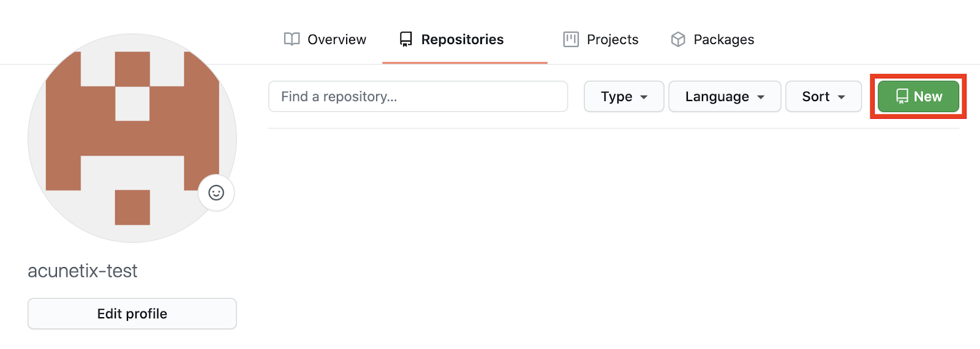
Task: Focus the Find a repository search field
Action: pos(418,97)
